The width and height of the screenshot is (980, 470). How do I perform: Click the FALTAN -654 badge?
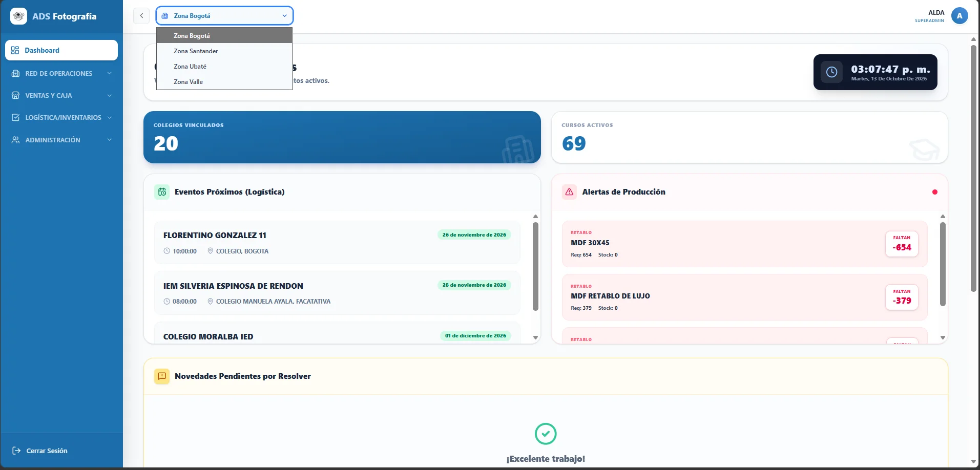(x=902, y=244)
